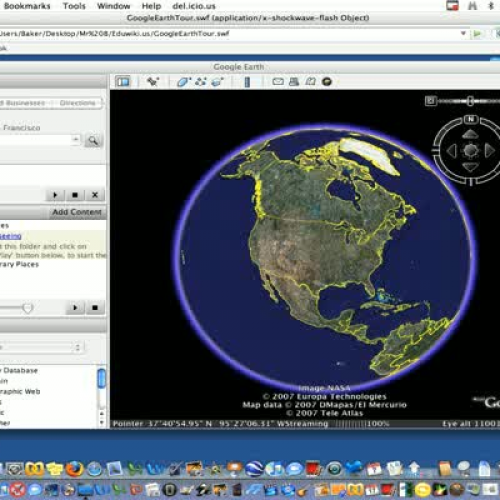500x500 pixels.
Task: Click the Print icon in toolbar
Action: 294,82
